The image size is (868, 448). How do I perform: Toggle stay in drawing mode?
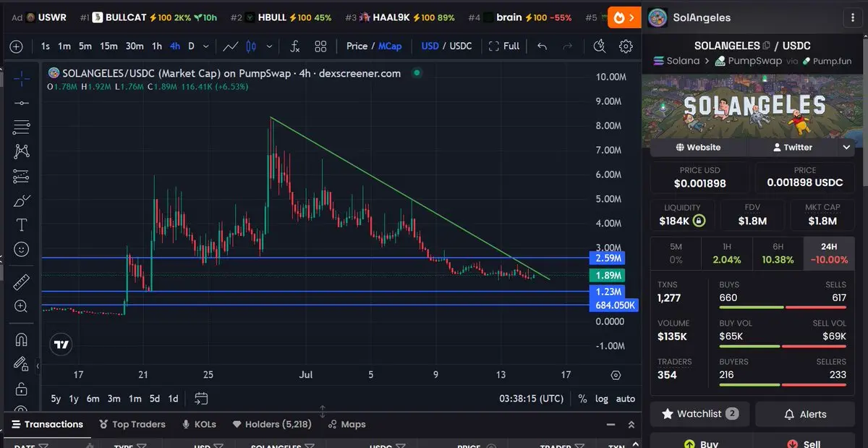tap(22, 363)
